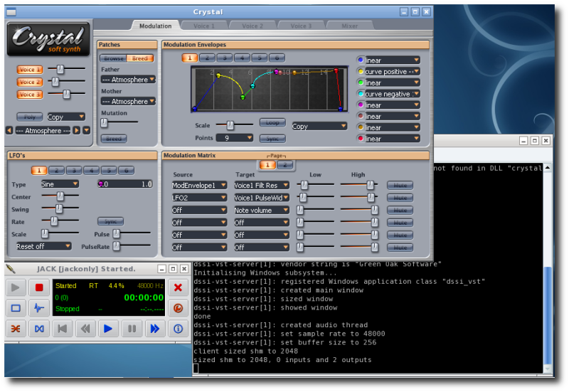Toggle the envelope Loop button

point(272,122)
